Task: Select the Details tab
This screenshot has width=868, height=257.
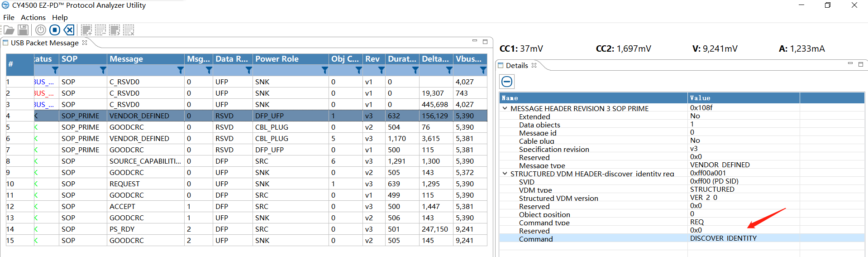Action: pyautogui.click(x=517, y=65)
